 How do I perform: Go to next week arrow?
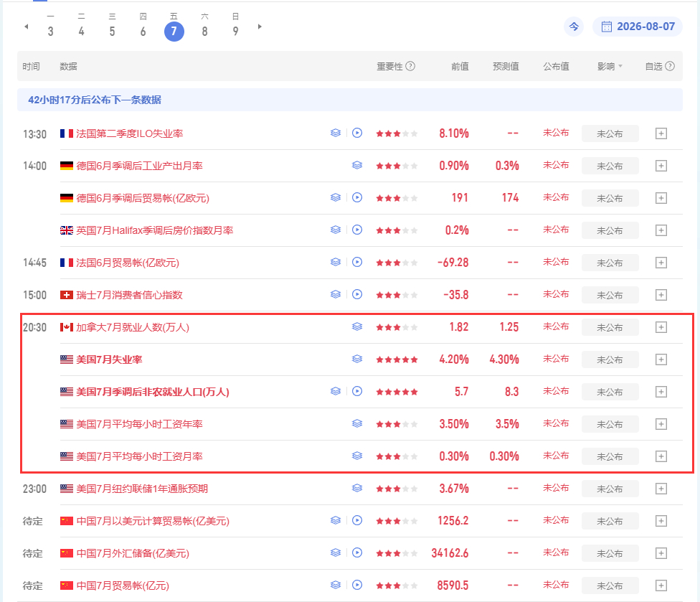(260, 27)
